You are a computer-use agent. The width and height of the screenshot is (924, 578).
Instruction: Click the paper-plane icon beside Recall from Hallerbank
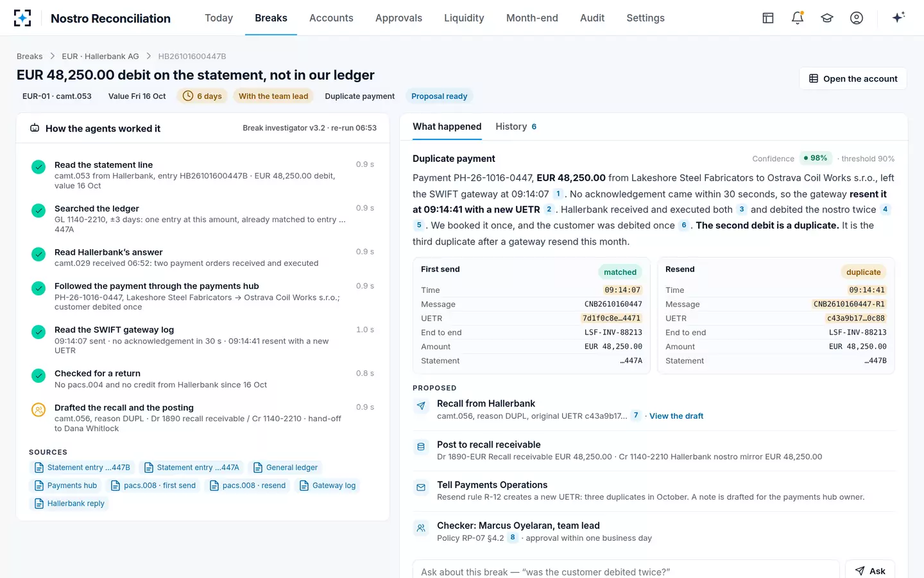(x=421, y=406)
